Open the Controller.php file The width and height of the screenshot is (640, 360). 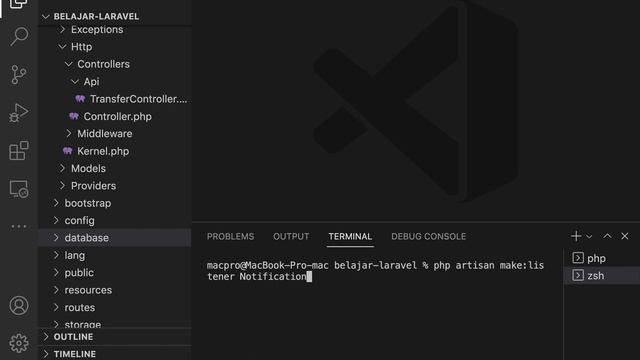pos(118,116)
